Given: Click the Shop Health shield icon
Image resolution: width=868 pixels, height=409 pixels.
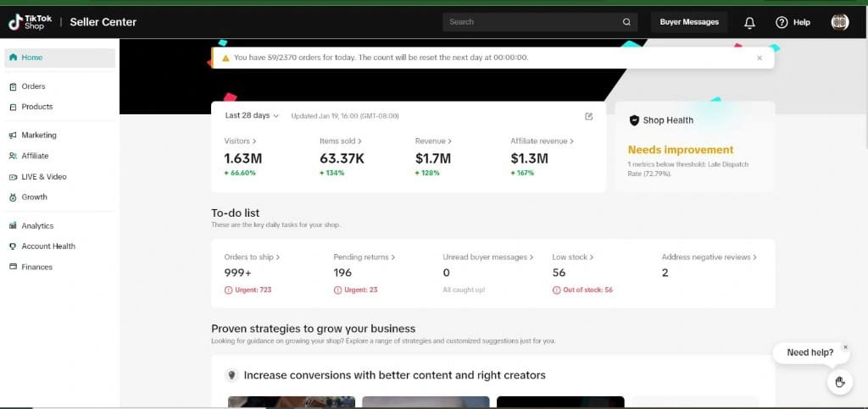Looking at the screenshot, I should click(634, 120).
